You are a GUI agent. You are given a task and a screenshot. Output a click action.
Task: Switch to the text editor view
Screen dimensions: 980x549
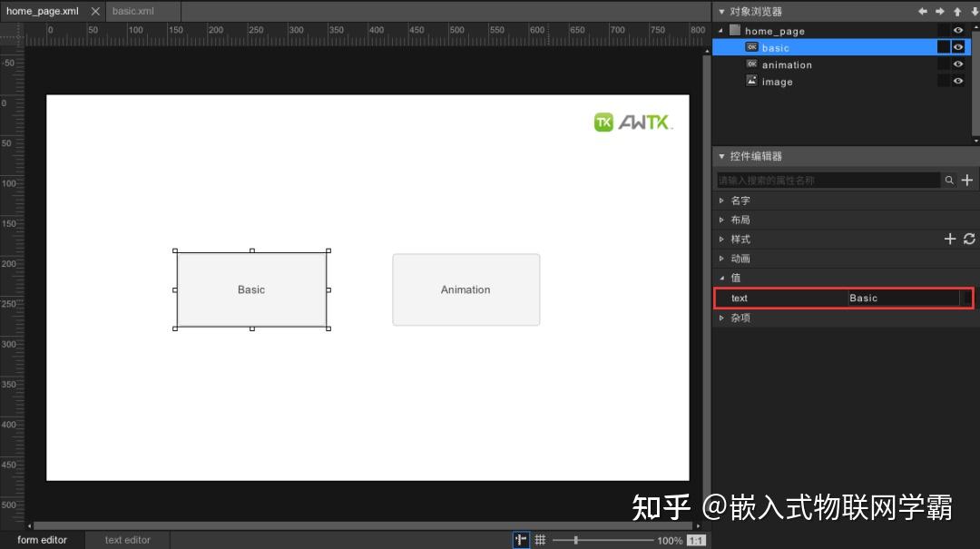click(126, 540)
